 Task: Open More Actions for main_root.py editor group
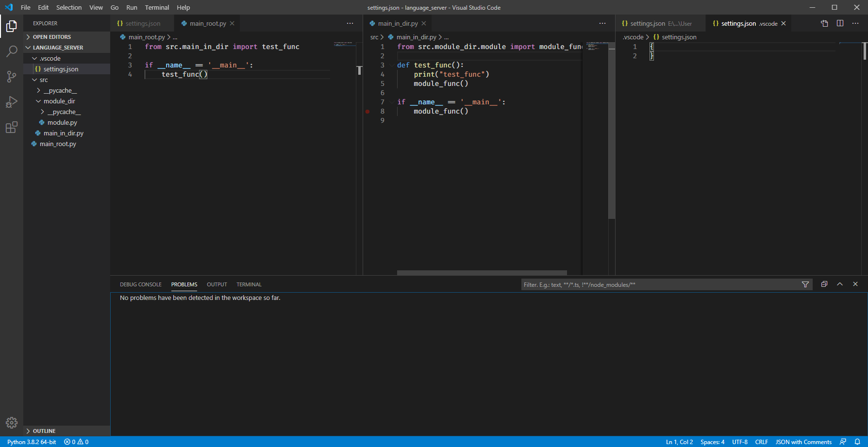pyautogui.click(x=350, y=23)
